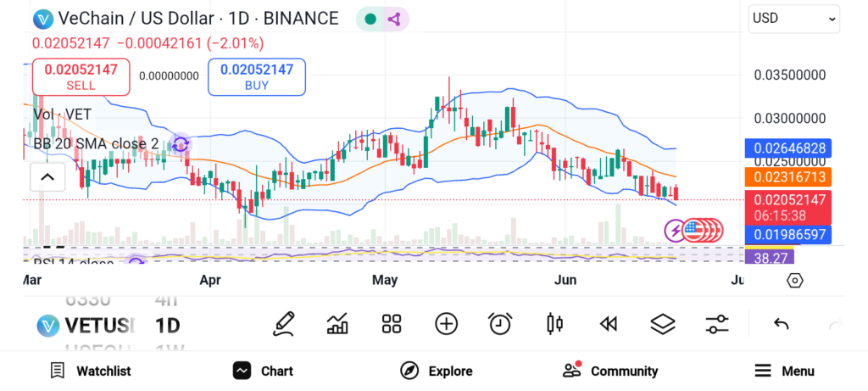This screenshot has height=391, width=868.
Task: Open the Menu tab
Action: tap(784, 371)
